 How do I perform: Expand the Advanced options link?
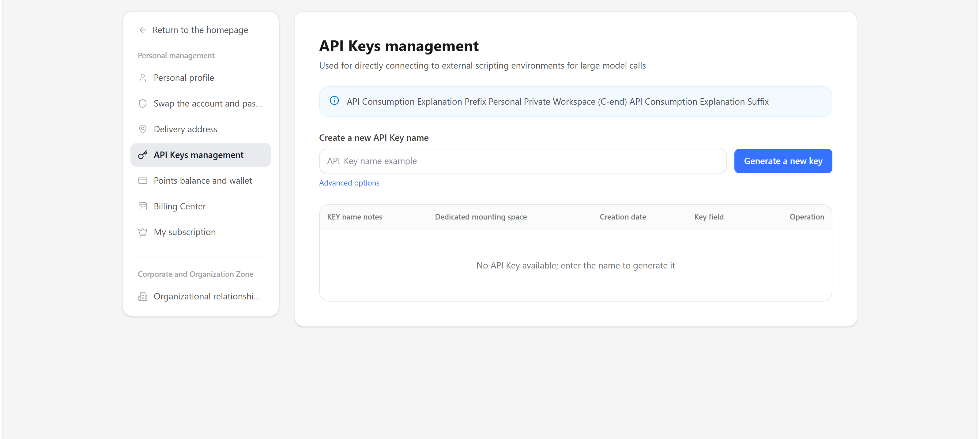349,183
